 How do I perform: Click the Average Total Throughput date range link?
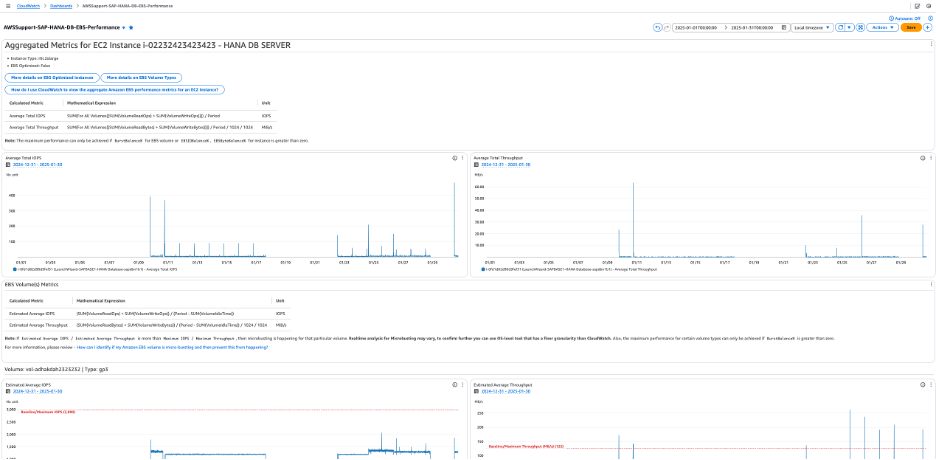tap(506, 163)
